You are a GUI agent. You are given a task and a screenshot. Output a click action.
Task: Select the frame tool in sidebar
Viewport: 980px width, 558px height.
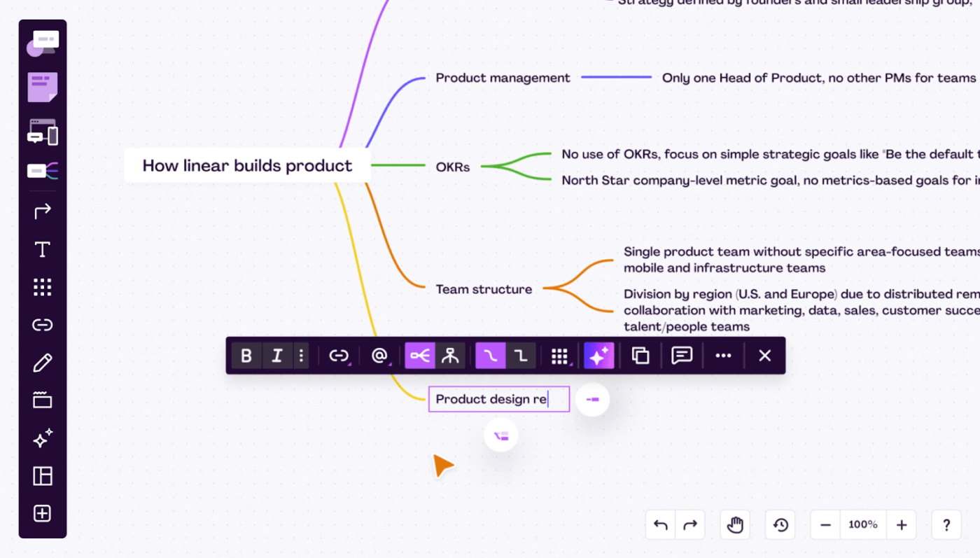[x=43, y=400]
